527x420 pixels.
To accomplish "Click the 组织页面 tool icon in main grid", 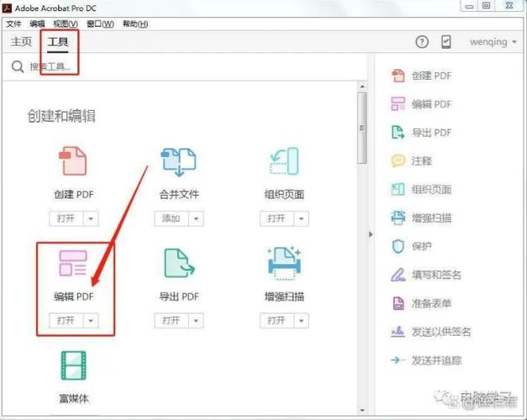I will tap(284, 161).
